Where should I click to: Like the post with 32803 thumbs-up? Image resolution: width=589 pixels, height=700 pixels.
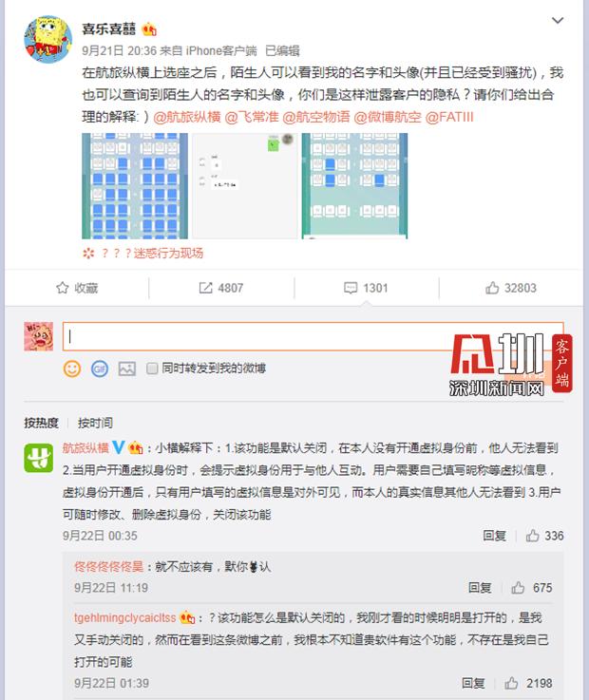(492, 288)
